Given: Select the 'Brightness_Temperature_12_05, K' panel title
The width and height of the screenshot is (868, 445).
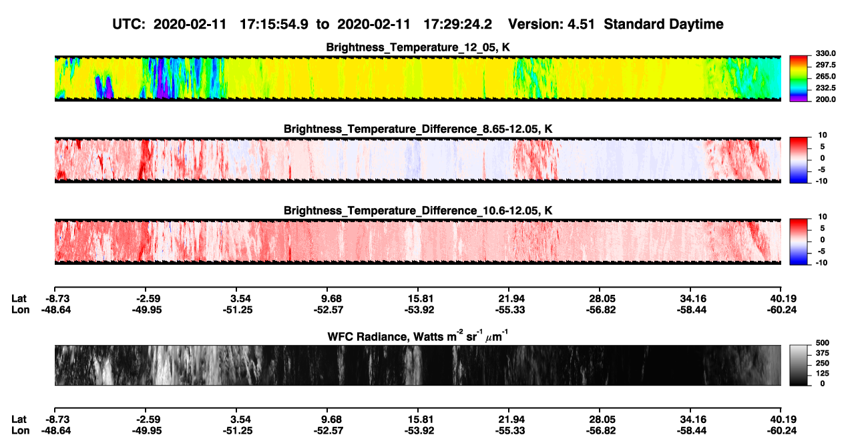Looking at the screenshot, I should [x=417, y=47].
